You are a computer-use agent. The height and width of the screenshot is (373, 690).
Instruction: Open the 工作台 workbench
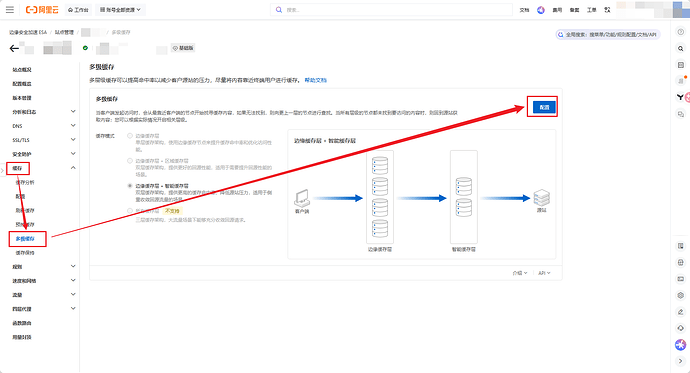click(78, 10)
